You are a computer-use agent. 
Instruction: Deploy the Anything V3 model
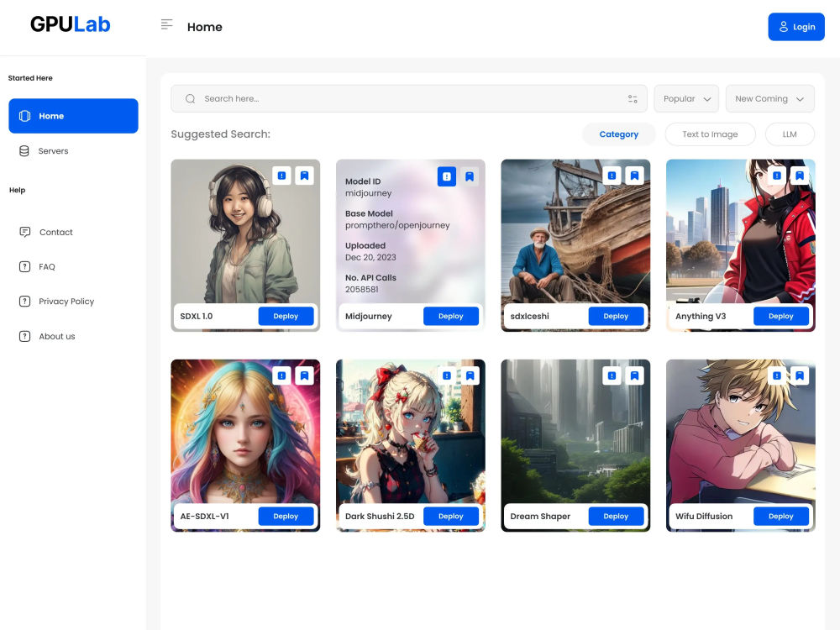pyautogui.click(x=780, y=316)
